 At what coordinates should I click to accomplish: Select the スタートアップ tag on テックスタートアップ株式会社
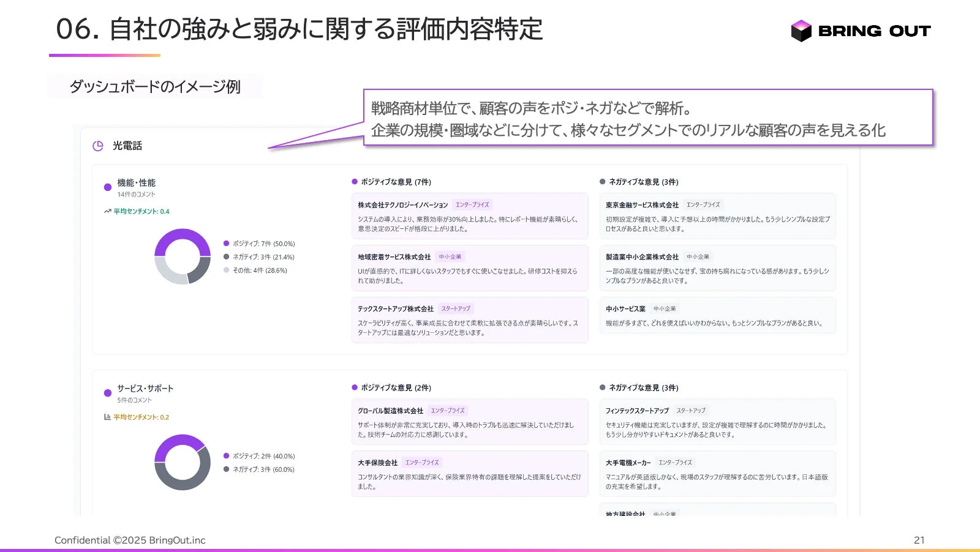click(x=456, y=308)
